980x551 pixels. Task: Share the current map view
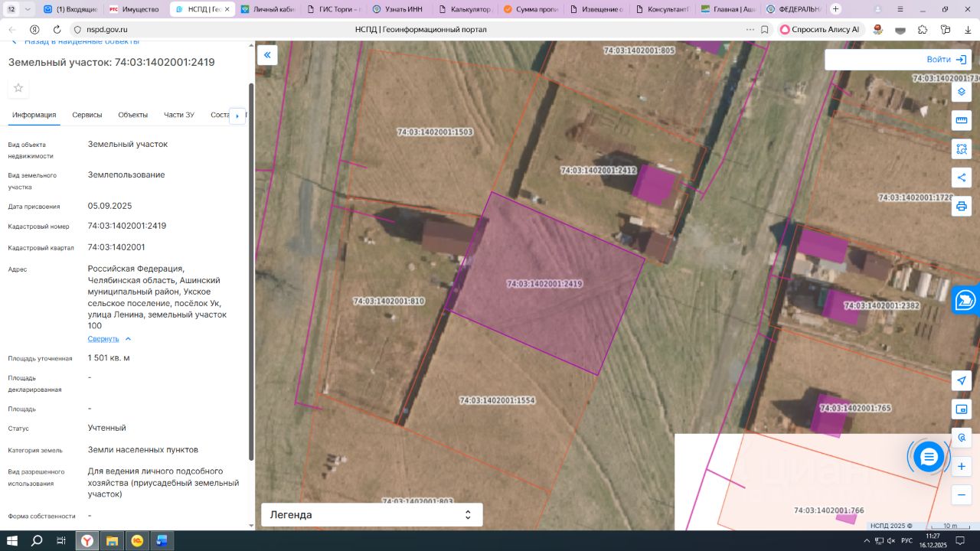(962, 178)
